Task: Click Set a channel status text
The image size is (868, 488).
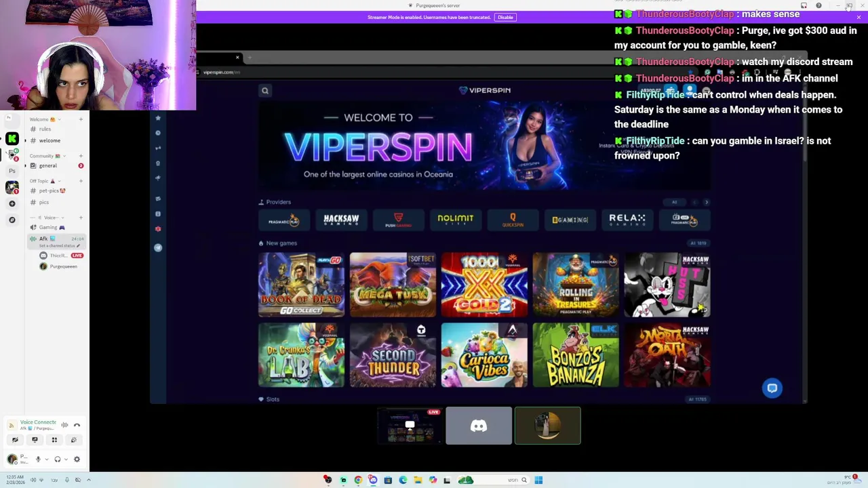Action: click(x=58, y=245)
